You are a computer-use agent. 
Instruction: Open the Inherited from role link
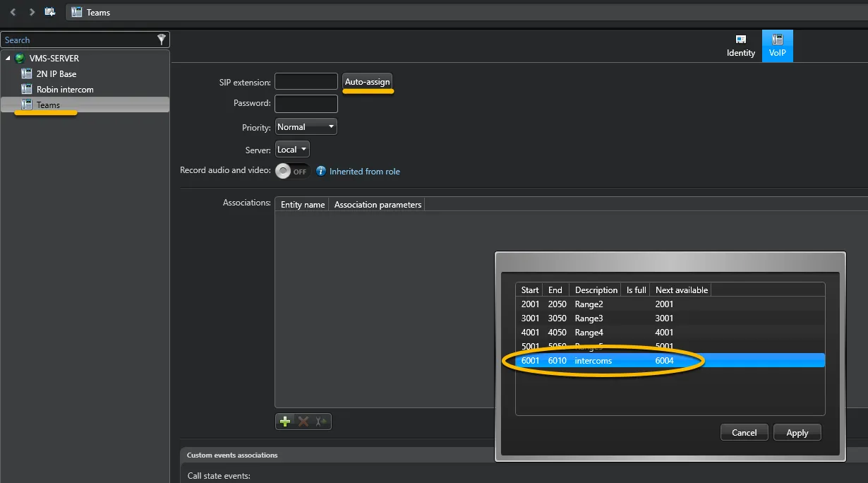[x=365, y=172]
